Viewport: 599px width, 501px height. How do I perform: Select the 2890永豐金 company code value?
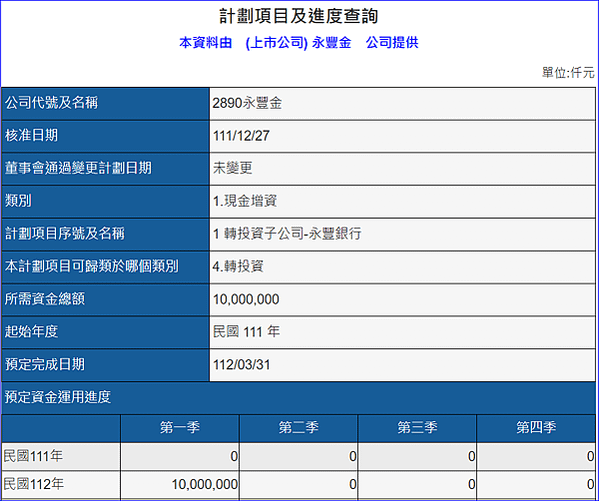(247, 103)
